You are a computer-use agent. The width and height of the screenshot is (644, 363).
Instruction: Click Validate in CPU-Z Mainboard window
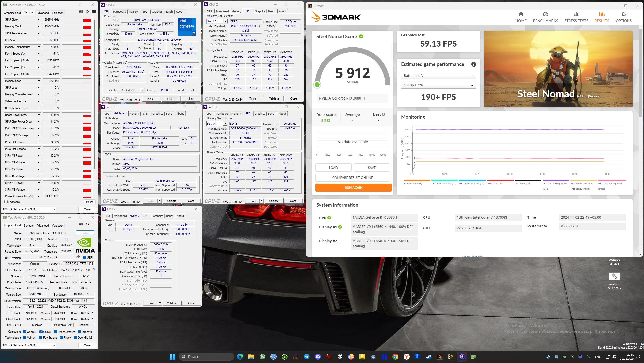coord(172,201)
